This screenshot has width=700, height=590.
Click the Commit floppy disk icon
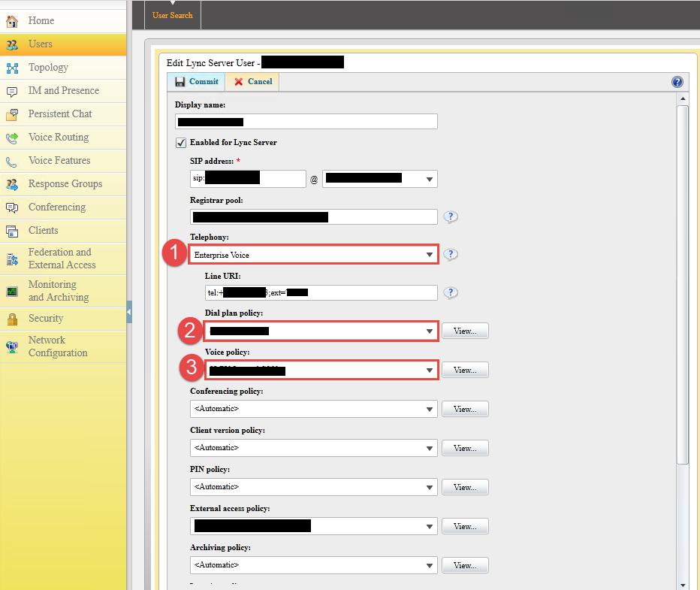point(180,82)
